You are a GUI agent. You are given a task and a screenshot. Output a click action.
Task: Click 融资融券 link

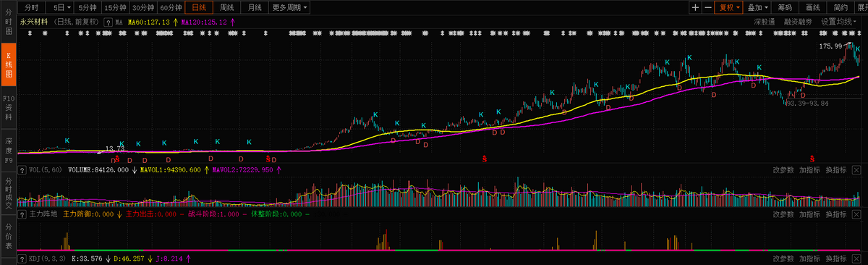click(x=797, y=22)
